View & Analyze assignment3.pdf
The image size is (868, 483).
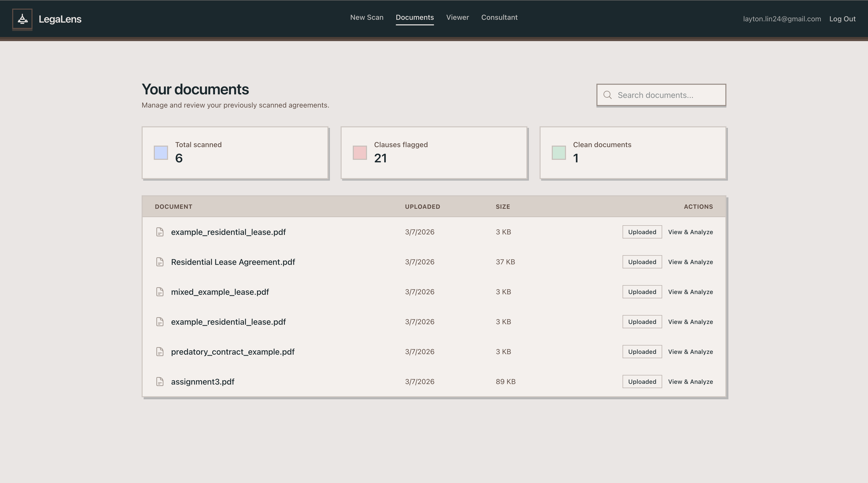(690, 382)
